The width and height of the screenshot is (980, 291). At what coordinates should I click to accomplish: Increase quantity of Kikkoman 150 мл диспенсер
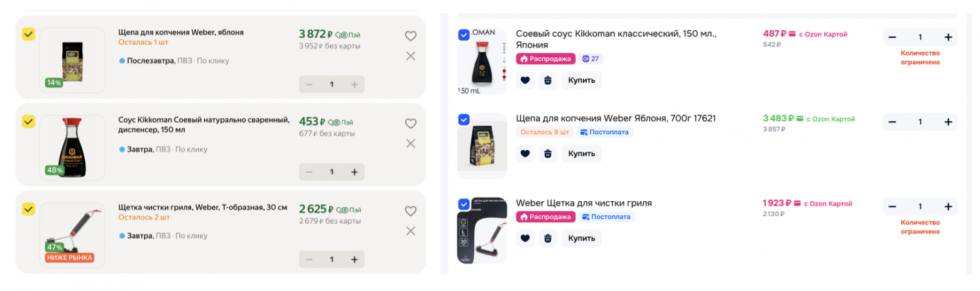354,172
